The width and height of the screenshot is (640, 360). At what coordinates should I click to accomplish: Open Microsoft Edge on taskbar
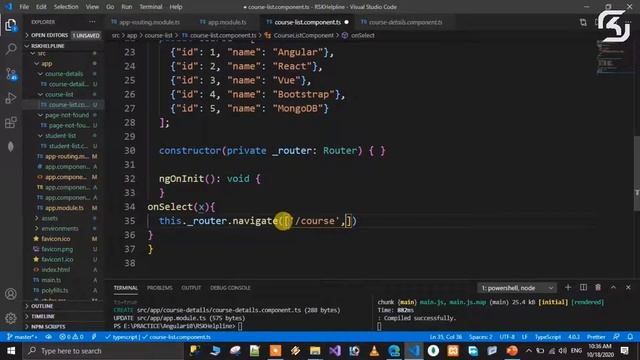point(394,351)
